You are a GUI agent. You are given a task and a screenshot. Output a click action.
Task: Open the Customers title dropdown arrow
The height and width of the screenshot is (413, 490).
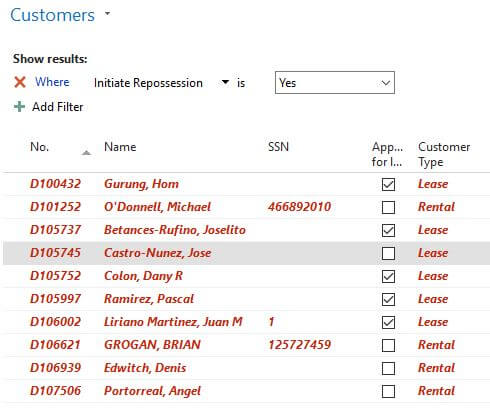pos(107,14)
